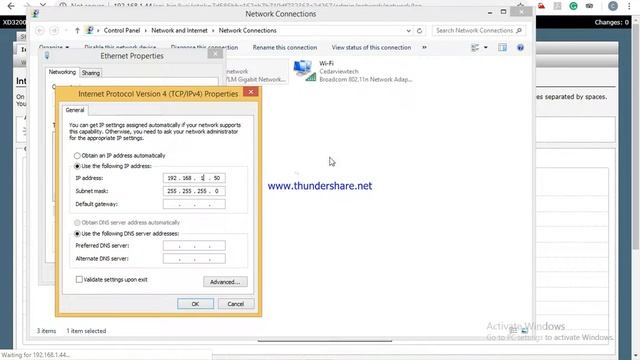Click the control panel breadcrumb folder icon
The width and height of the screenshot is (640, 360).
pyautogui.click(x=90, y=30)
